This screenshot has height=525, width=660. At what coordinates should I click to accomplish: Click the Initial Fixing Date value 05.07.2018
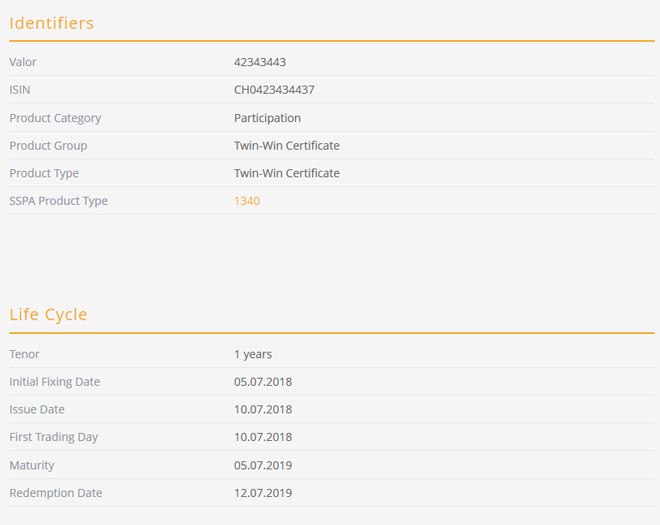coord(263,382)
